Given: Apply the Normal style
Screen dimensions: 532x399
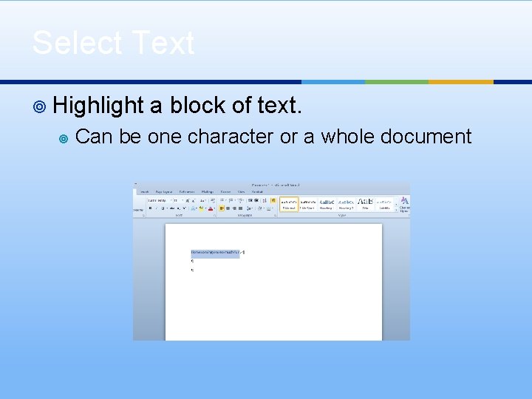Looking at the screenshot, I should point(289,204).
